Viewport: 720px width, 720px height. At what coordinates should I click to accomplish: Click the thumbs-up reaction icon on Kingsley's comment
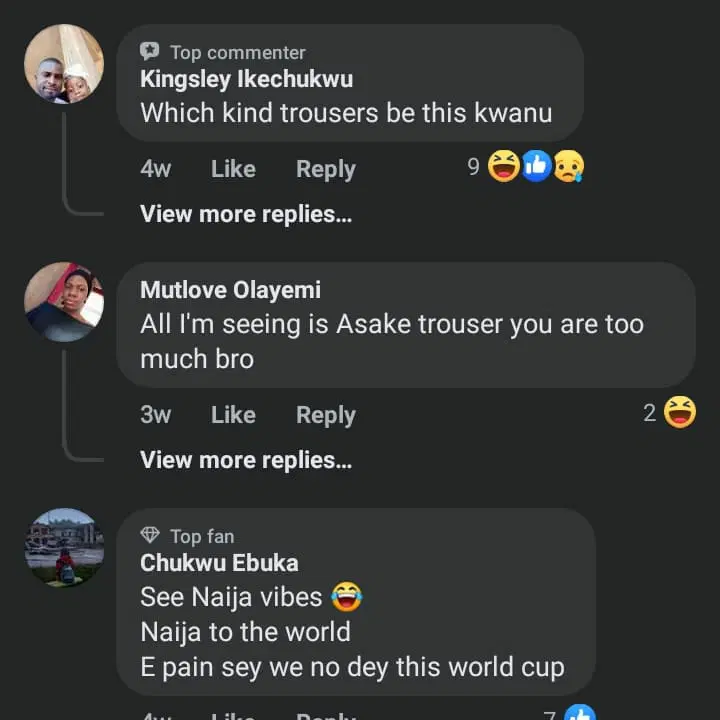click(537, 167)
